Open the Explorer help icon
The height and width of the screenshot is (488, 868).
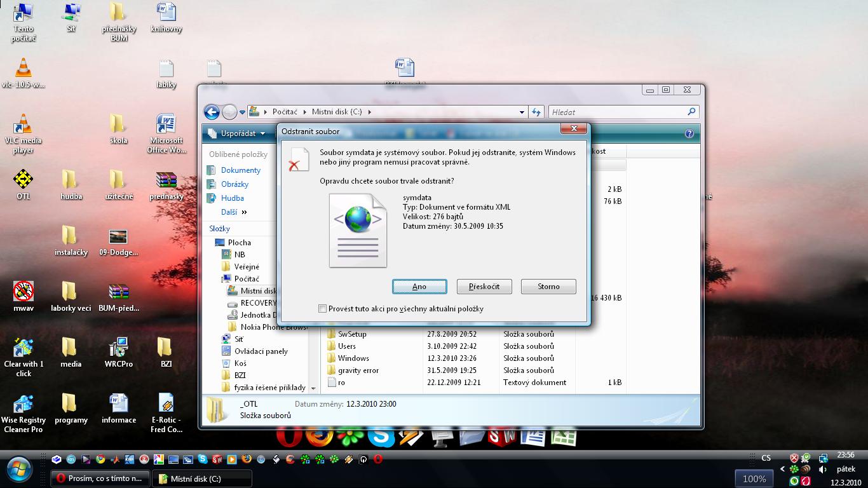pyautogui.click(x=689, y=133)
